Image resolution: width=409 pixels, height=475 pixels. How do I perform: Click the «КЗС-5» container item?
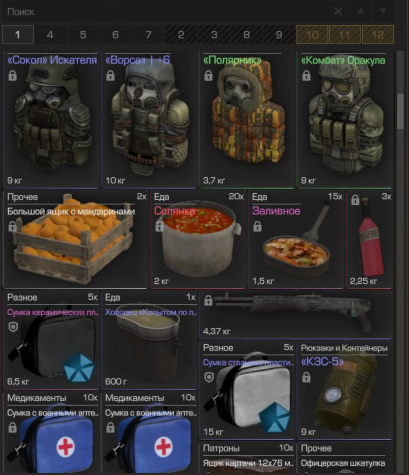(344, 390)
